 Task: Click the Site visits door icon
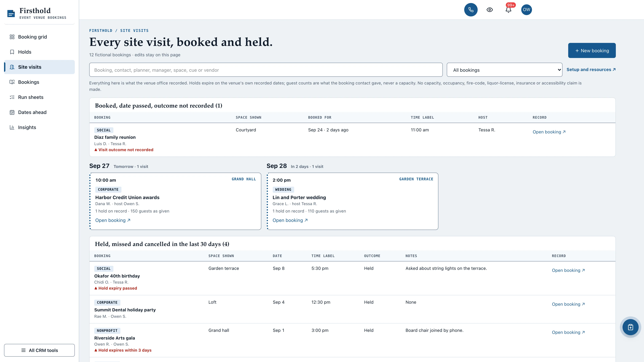pyautogui.click(x=12, y=67)
